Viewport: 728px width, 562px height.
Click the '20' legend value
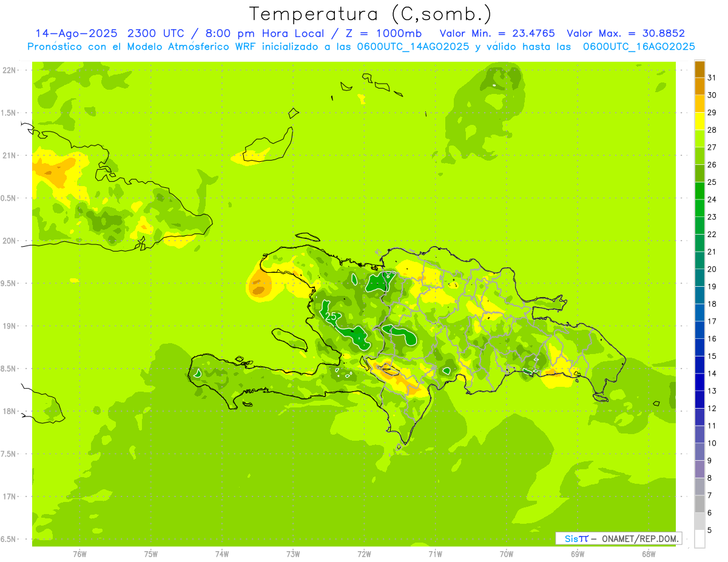pos(712,269)
